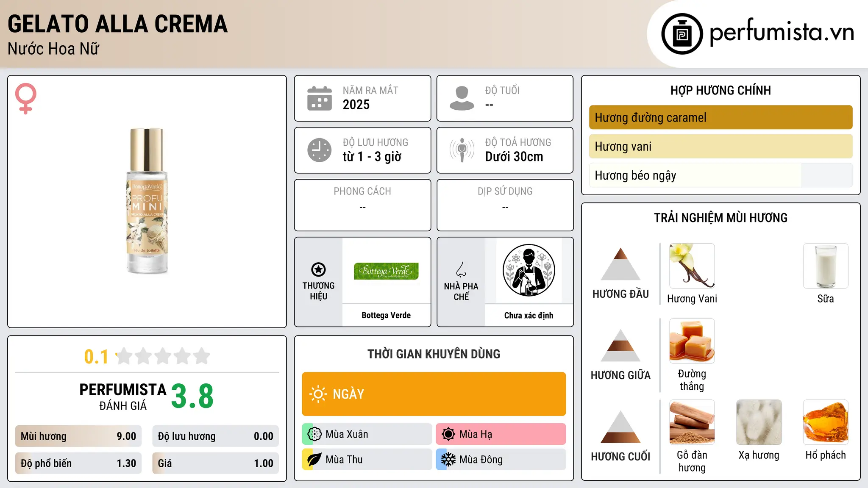Click the Hương cuối pyramid icon
This screenshot has width=868, height=488.
620,427
